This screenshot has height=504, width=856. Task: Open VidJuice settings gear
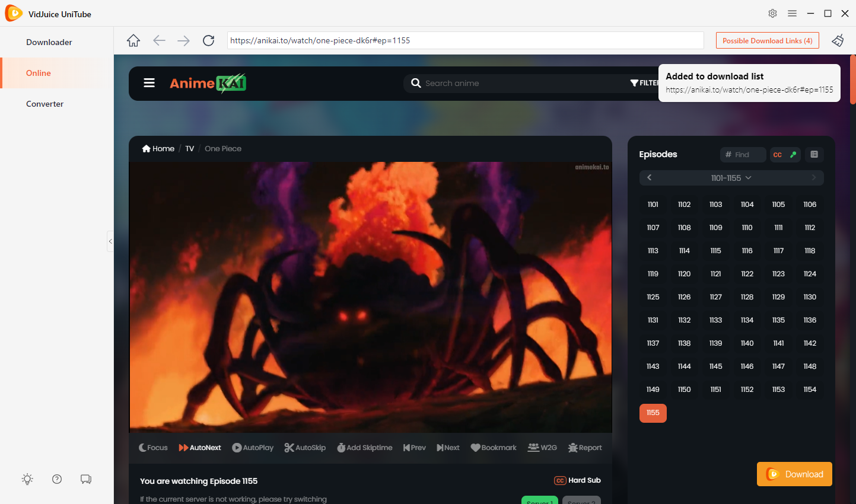[x=772, y=13]
